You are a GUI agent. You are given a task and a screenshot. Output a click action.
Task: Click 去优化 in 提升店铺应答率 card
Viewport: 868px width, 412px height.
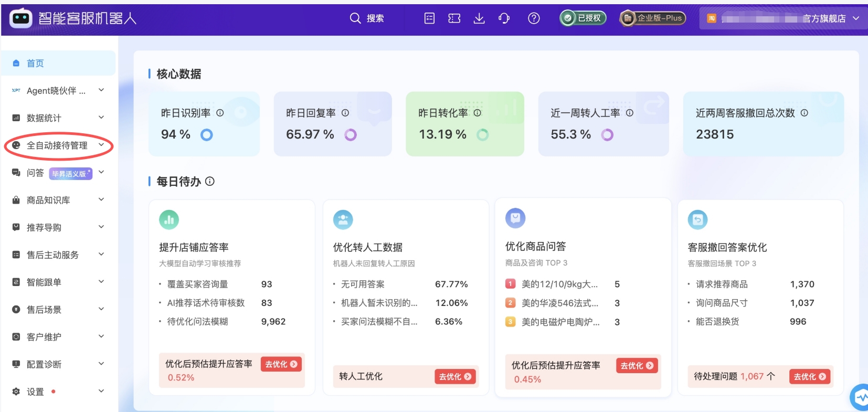coord(281,364)
